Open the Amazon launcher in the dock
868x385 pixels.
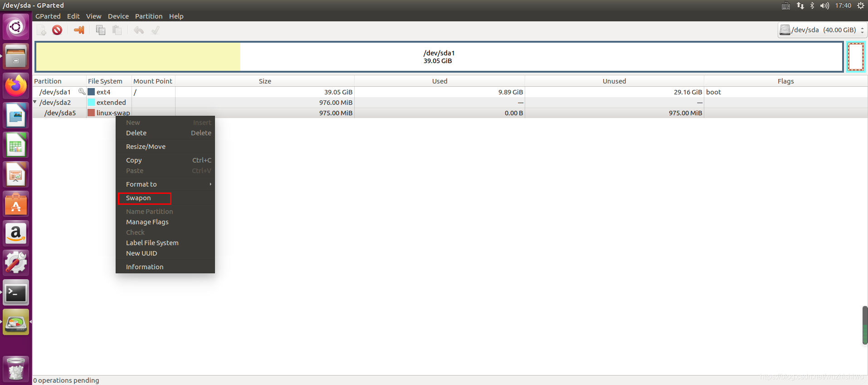[x=16, y=233]
